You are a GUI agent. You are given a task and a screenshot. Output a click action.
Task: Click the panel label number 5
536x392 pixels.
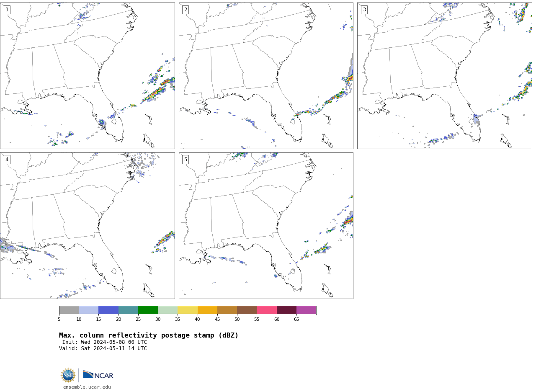(186, 160)
